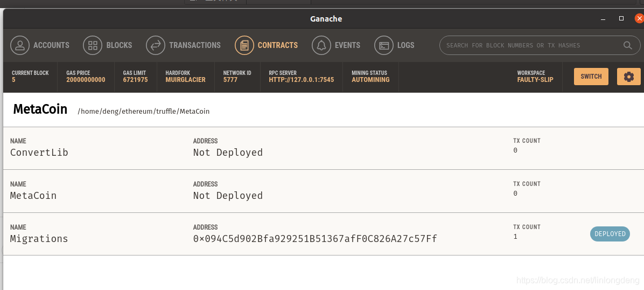Viewport: 644px width, 290px height.
Task: Click the SWITCH workspace button
Action: [591, 77]
